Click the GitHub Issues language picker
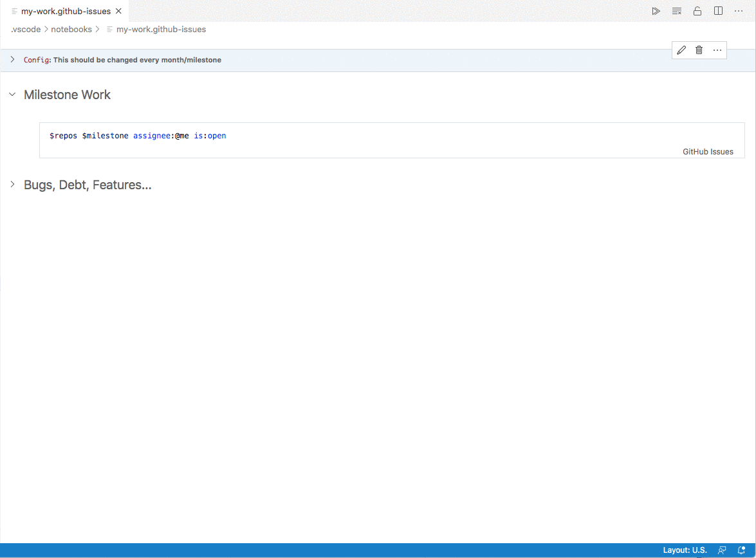Image resolution: width=756 pixels, height=558 pixels. (708, 151)
